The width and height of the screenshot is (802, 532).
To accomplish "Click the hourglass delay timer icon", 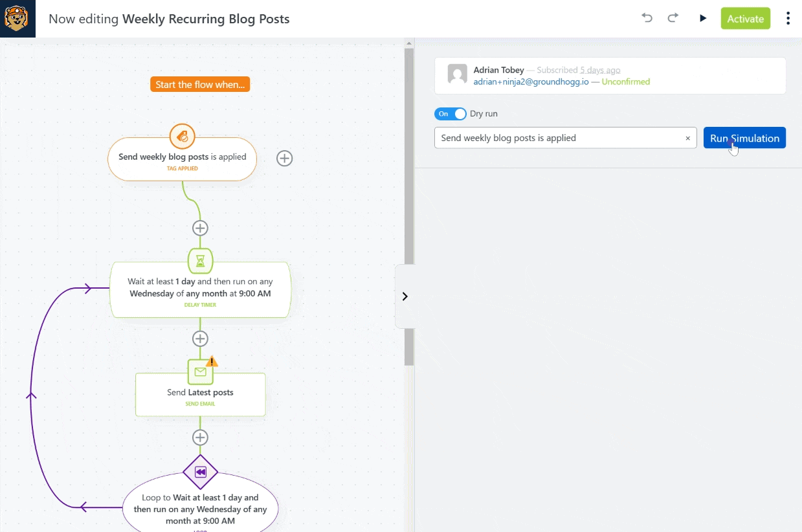I will pos(200,260).
